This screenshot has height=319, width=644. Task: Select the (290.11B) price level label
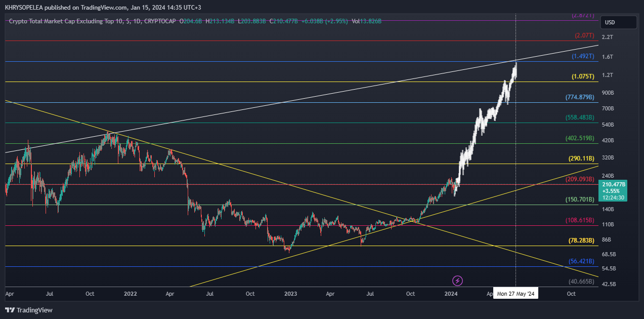581,158
